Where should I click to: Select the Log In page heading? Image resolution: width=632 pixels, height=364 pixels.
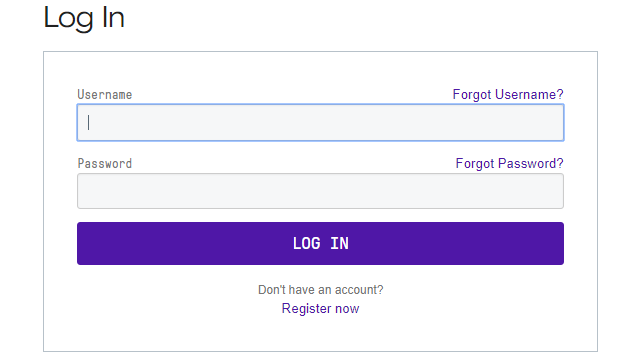point(84,18)
